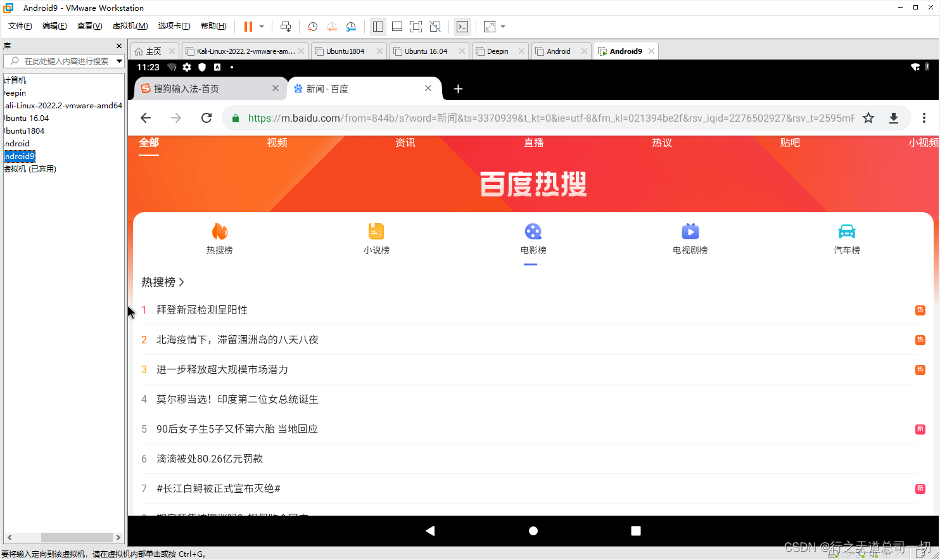
Task: Pause the virtual machine with the orange pause icon
Action: [248, 27]
